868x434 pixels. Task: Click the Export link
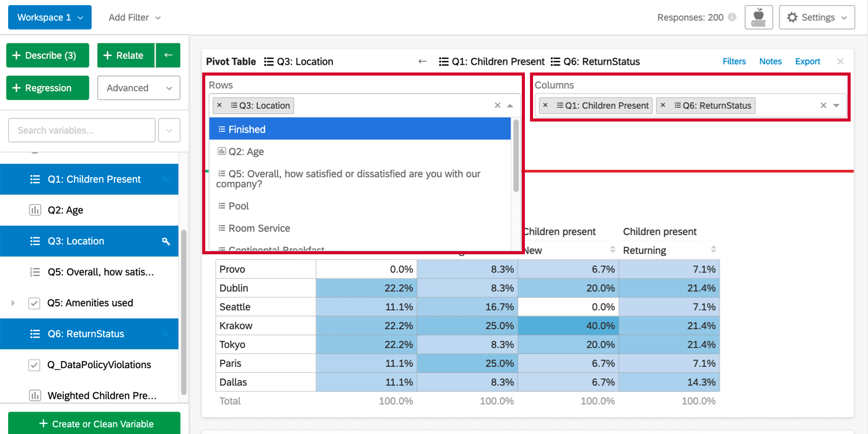point(807,61)
